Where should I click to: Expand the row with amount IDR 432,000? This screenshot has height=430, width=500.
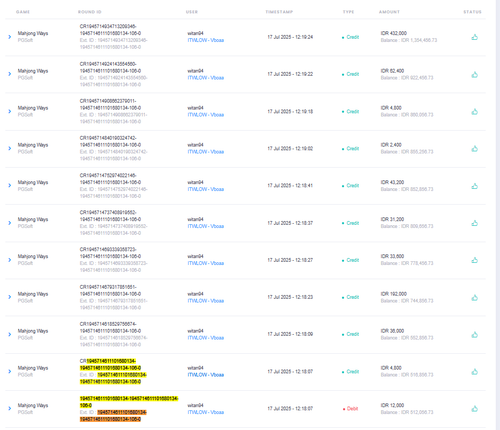(10, 37)
